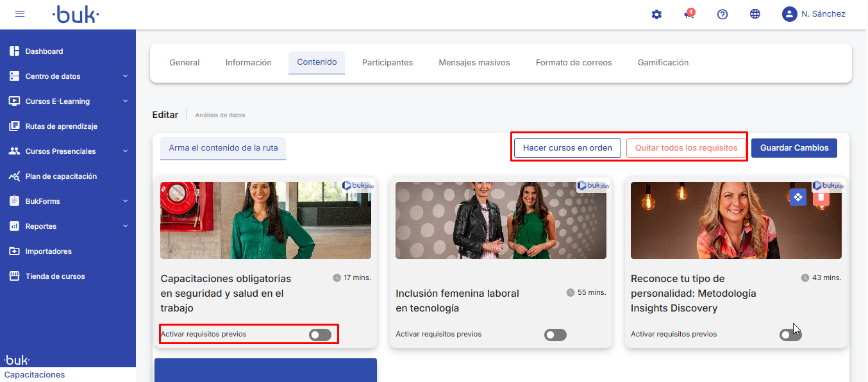
Task: Open announcements with the red notification badge
Action: [x=689, y=14]
